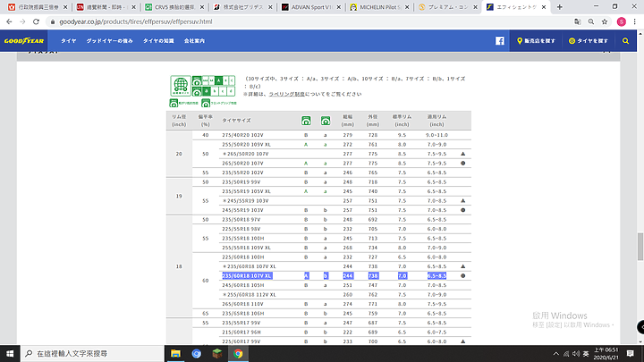Open the タイヤ menu
The image size is (644, 362).
69,40
